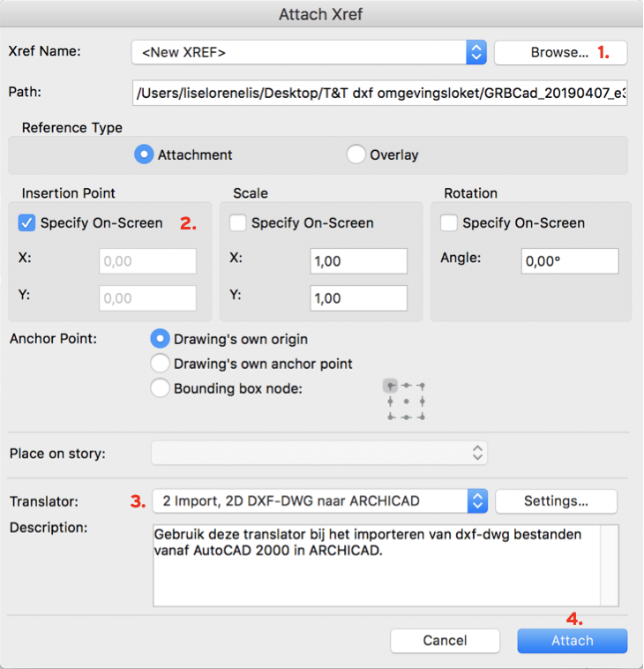Confirm with the Attach button
The image size is (644, 669).
point(573,641)
